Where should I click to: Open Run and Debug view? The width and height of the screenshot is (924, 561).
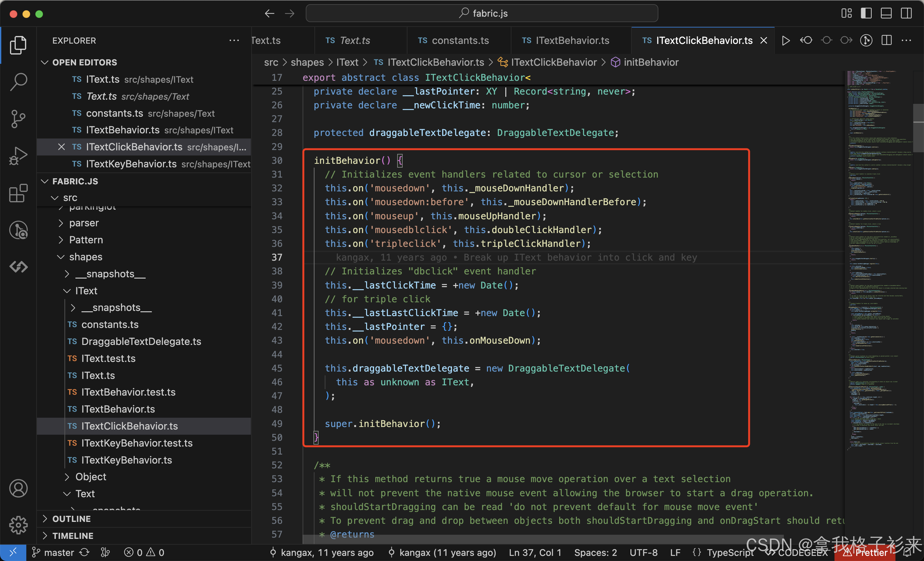click(18, 156)
